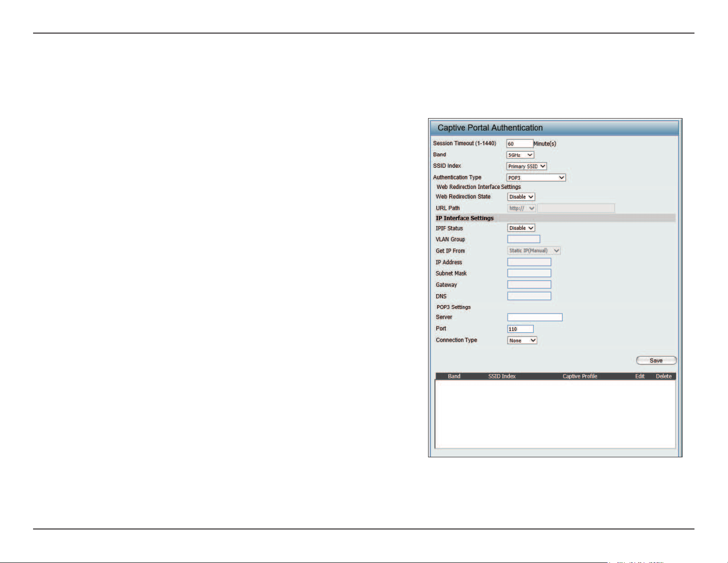Click the POP3 Settings label
This screenshot has width=728, height=563.
(453, 307)
